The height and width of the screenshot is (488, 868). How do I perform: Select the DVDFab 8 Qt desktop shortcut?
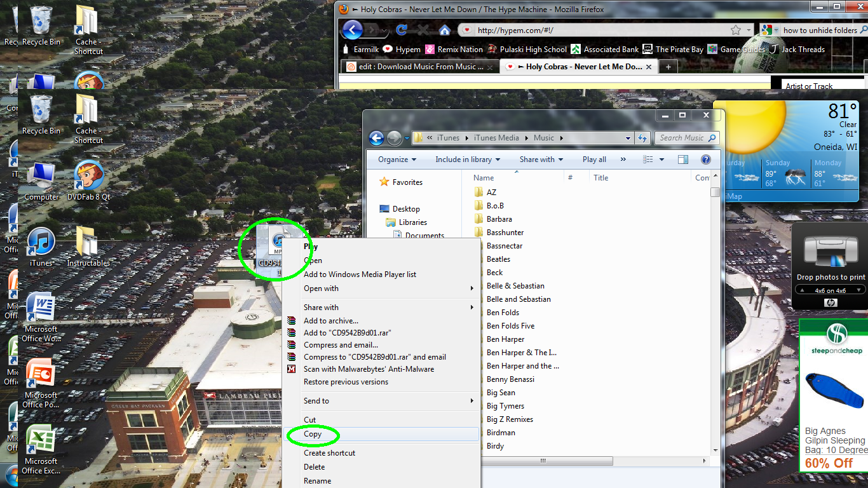(x=89, y=181)
